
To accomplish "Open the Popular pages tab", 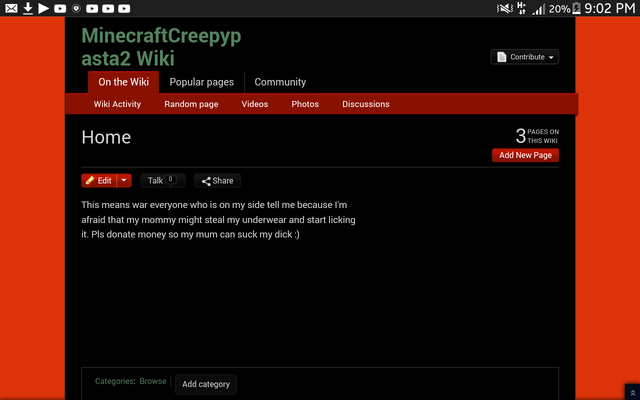I will tap(202, 82).
